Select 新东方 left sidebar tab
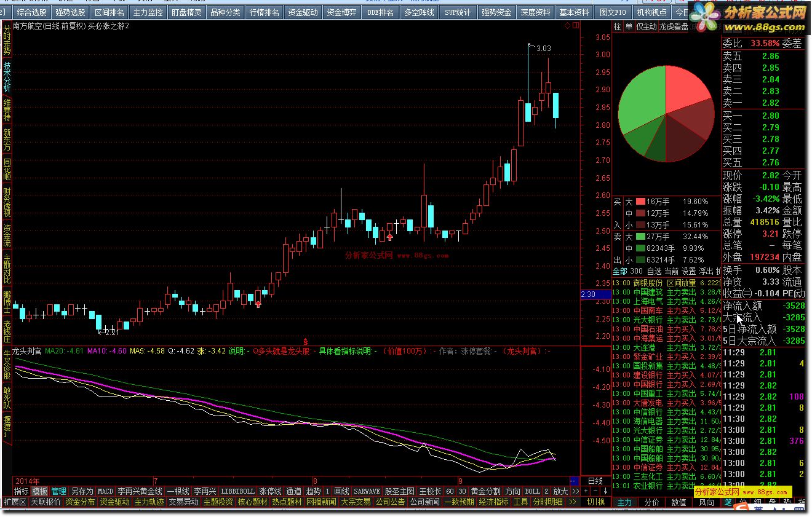The width and height of the screenshot is (812, 517). click(7, 140)
